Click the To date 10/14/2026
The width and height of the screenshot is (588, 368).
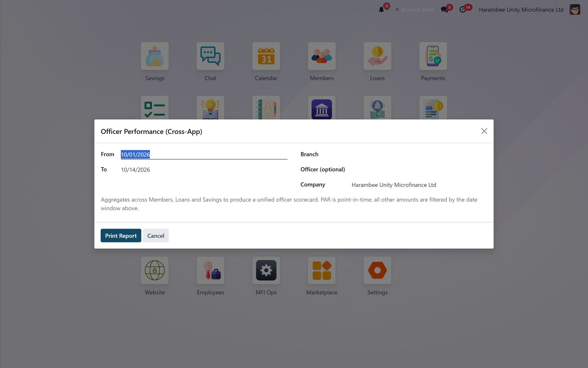point(204,170)
